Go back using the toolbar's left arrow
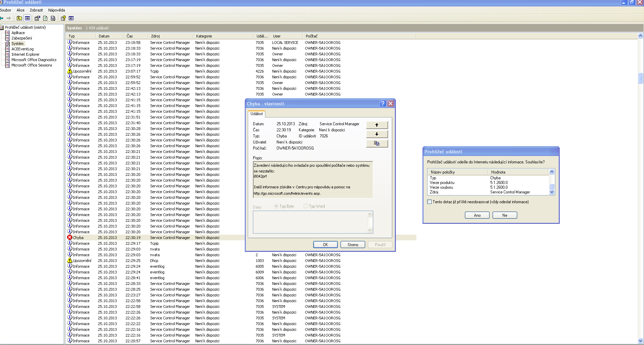The height and width of the screenshot is (345, 644). pyautogui.click(x=2, y=18)
